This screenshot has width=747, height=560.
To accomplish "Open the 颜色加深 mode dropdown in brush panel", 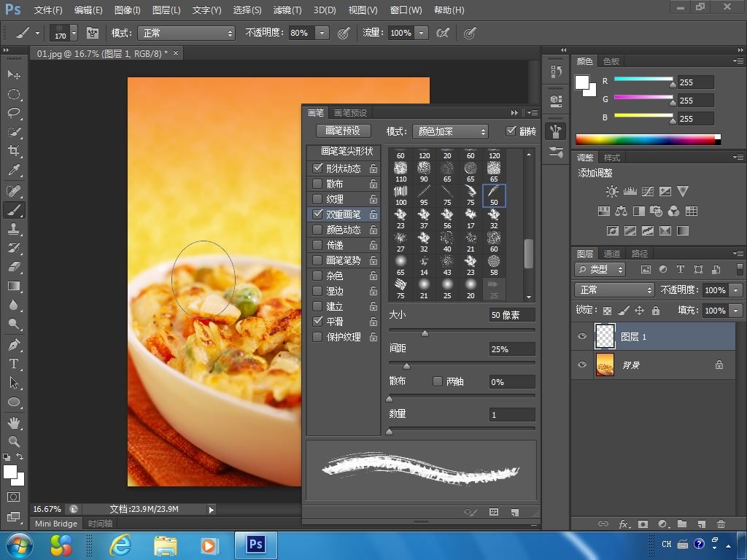I will tap(450, 131).
